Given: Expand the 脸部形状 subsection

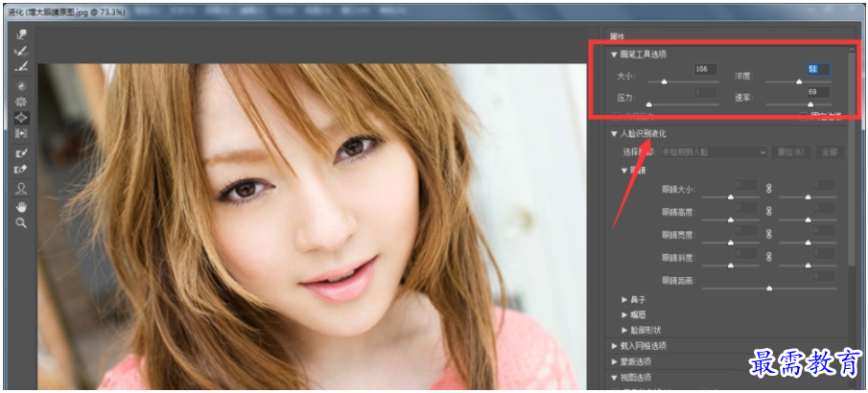Looking at the screenshot, I should 625,330.
